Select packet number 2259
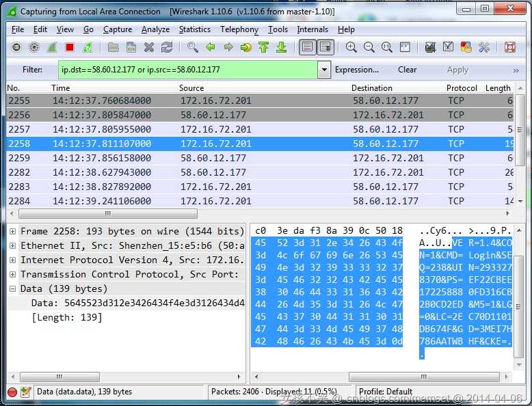The height and width of the screenshot is (406, 532). [x=260, y=158]
